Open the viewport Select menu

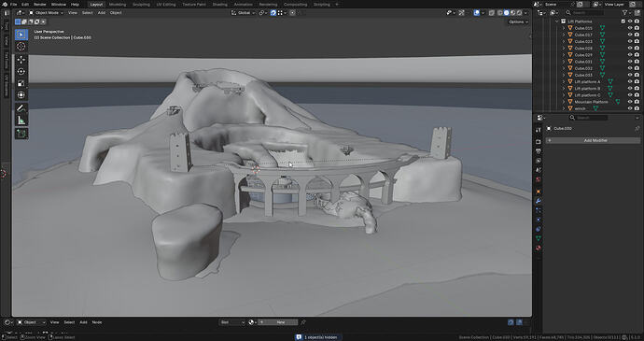tap(87, 13)
